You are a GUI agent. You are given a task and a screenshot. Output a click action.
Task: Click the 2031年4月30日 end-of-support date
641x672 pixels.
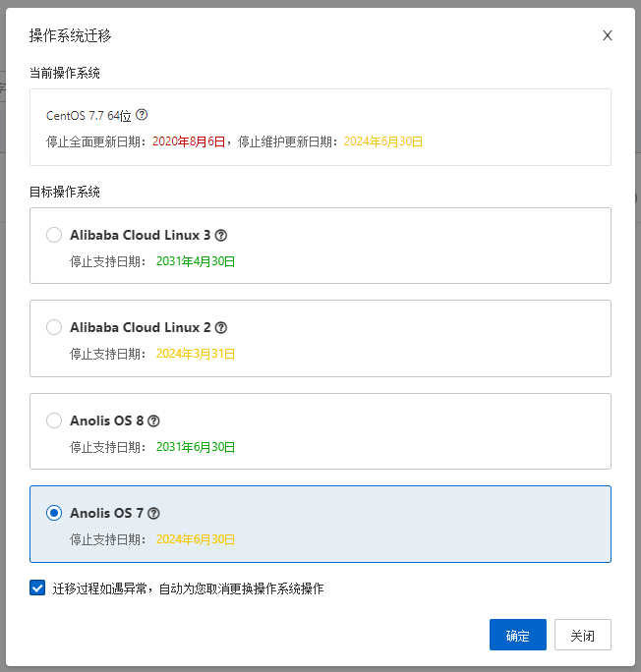click(196, 261)
